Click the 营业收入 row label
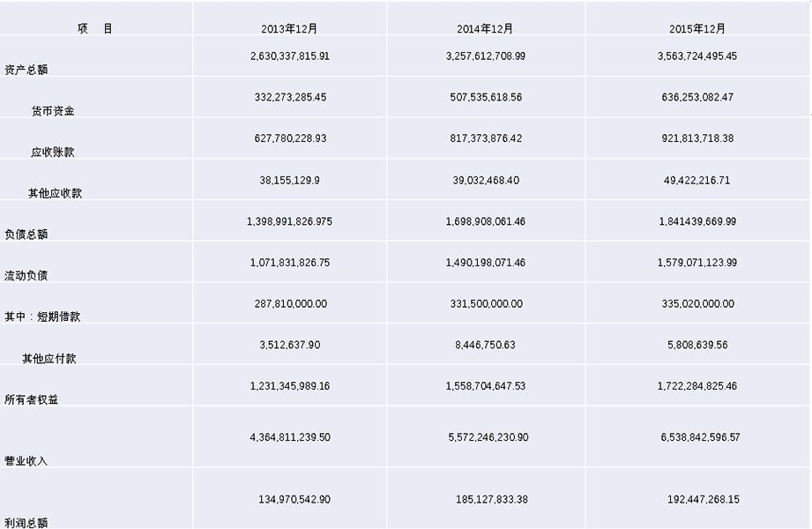Viewport: 812px width, 529px height. (x=26, y=461)
